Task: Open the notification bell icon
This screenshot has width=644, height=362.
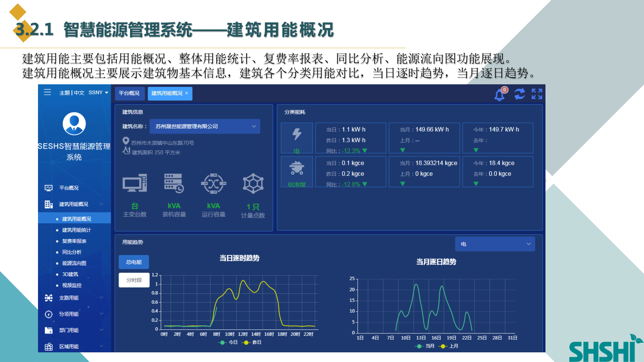Action: click(x=500, y=94)
